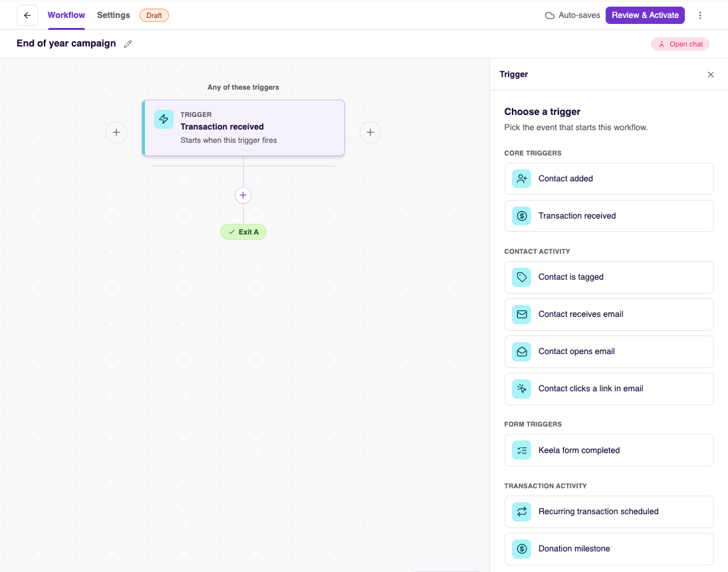Click the tag icon for Contact is tagged
Image resolution: width=728 pixels, height=572 pixels.
point(521,277)
